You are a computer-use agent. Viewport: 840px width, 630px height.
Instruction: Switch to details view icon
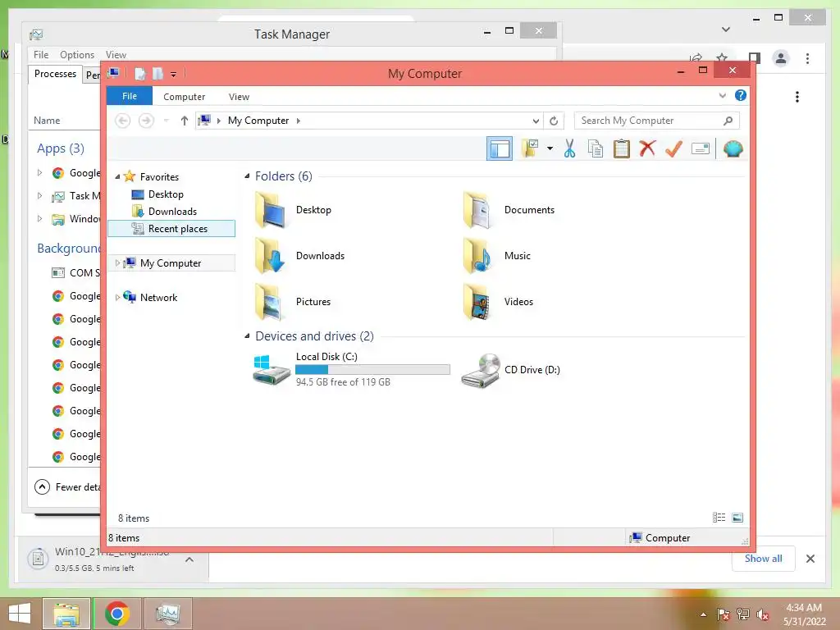tap(719, 518)
